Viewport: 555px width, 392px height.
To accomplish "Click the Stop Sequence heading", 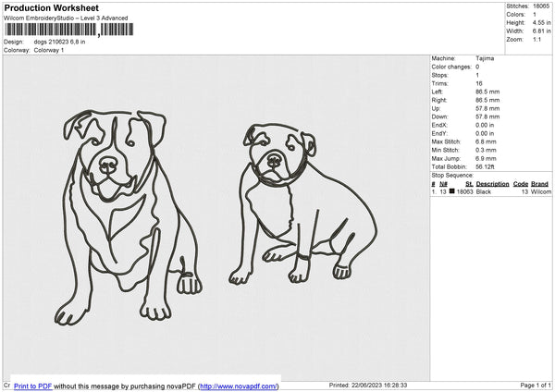I will pyautogui.click(x=452, y=176).
